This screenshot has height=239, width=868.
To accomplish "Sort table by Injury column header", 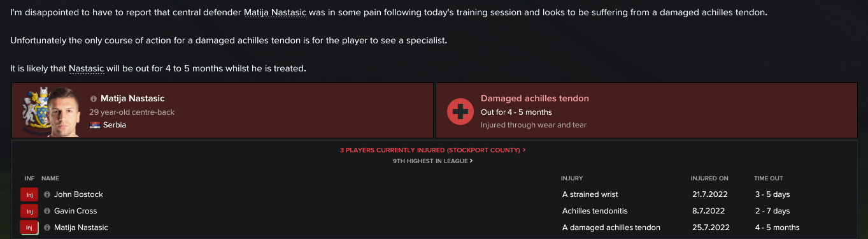I will pos(572,178).
